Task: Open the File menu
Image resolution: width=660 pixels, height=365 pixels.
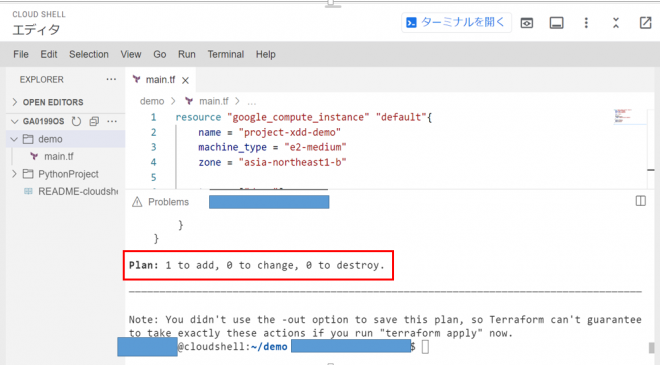Action: (x=21, y=54)
